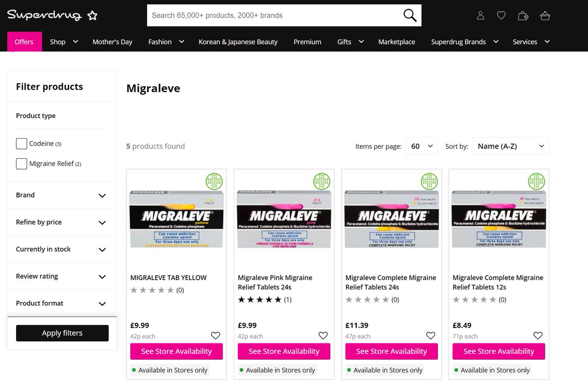Favourite MIGRALEVE TAB YELLOW with heart icon
Image resolution: width=588 pixels, height=382 pixels.
pyautogui.click(x=216, y=335)
